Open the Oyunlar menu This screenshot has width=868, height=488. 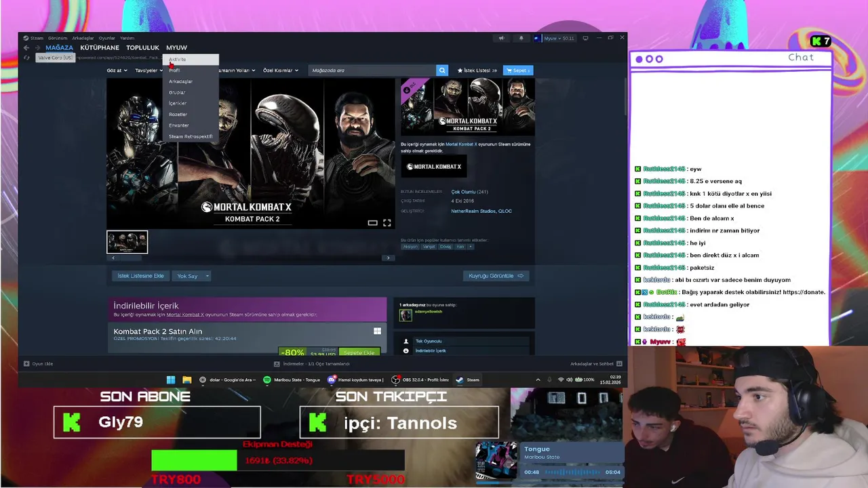tap(107, 38)
